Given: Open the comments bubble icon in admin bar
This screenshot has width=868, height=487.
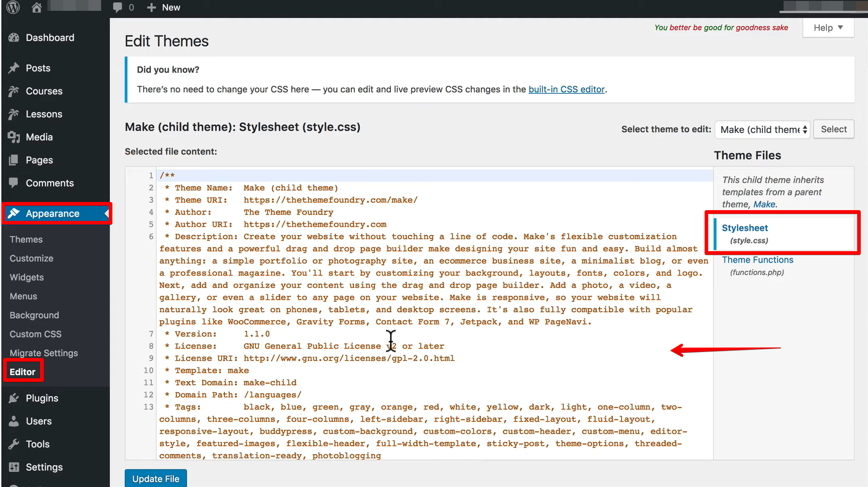Looking at the screenshot, I should 117,7.
